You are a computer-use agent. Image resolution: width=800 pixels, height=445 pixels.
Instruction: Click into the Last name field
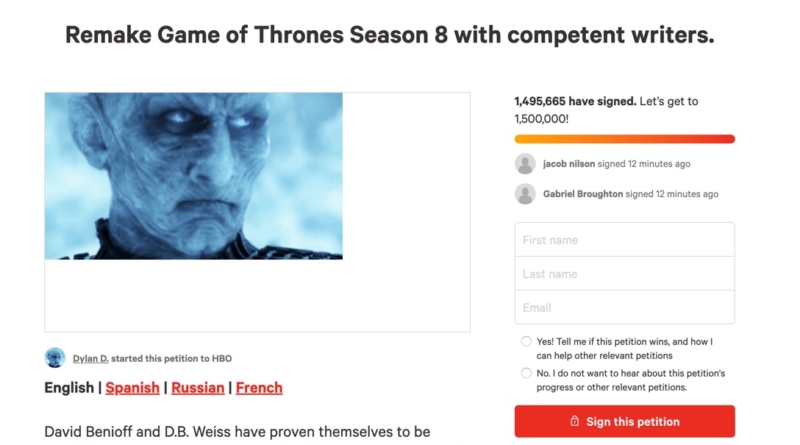624,274
